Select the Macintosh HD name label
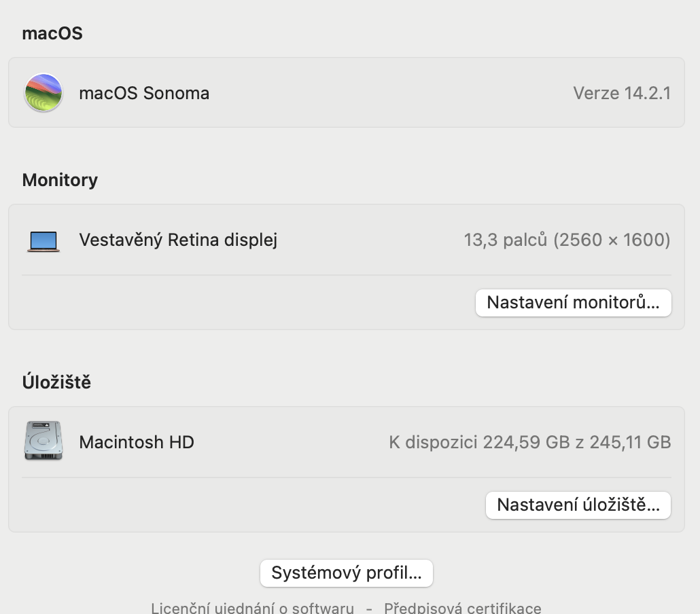This screenshot has width=700, height=614. coord(137,442)
